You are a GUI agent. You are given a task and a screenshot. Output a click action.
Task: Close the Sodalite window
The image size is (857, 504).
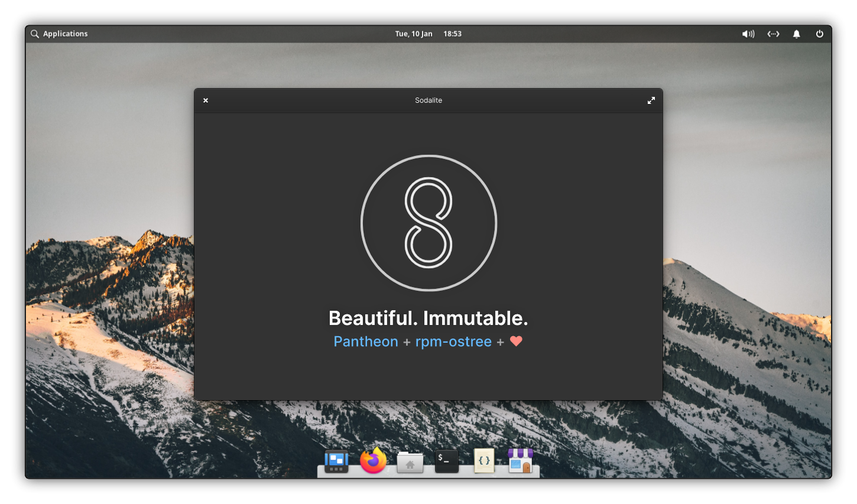[x=206, y=100]
